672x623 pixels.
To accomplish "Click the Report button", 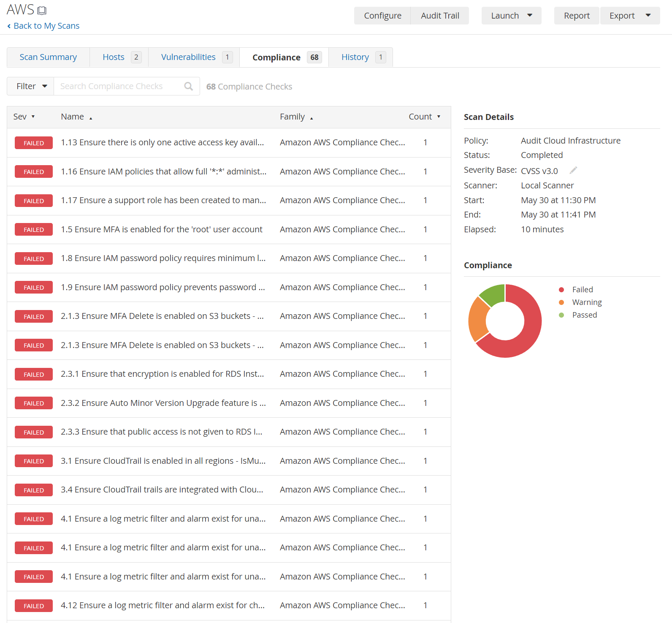I will [x=577, y=16].
